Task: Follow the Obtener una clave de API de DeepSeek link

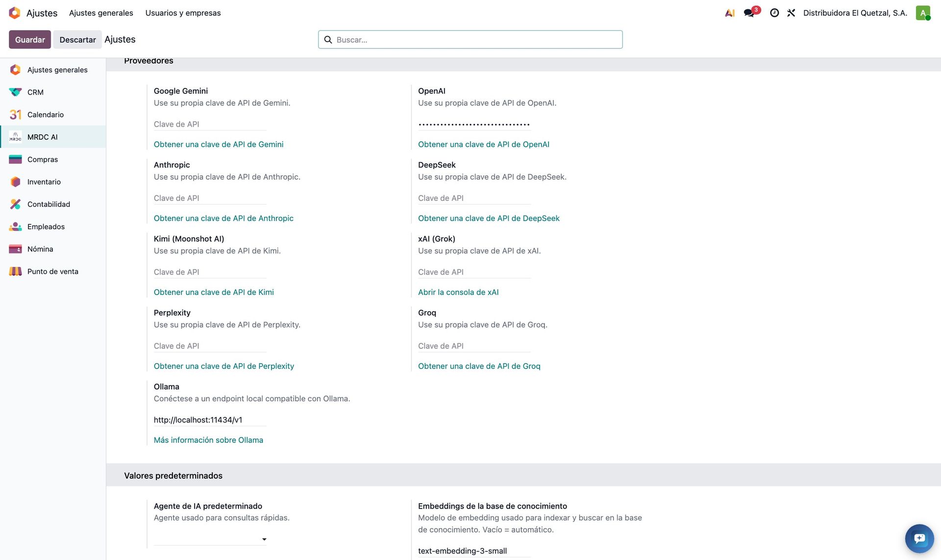Action: tap(489, 219)
